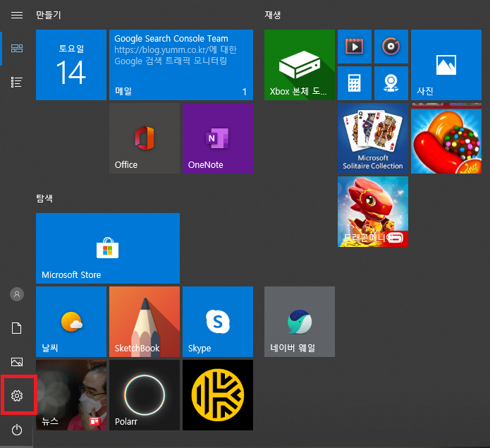Open the Calculator tile
The image size is (490, 448).
tap(355, 83)
